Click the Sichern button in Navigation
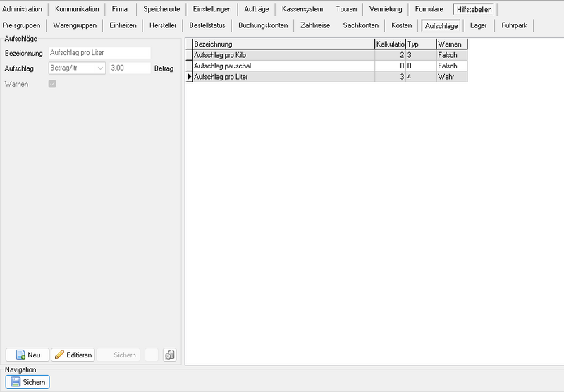Viewport: 564px width, 392px height. click(x=28, y=382)
